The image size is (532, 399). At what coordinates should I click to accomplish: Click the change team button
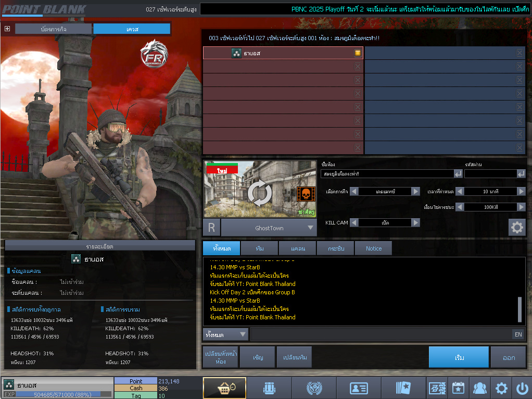coord(295,357)
